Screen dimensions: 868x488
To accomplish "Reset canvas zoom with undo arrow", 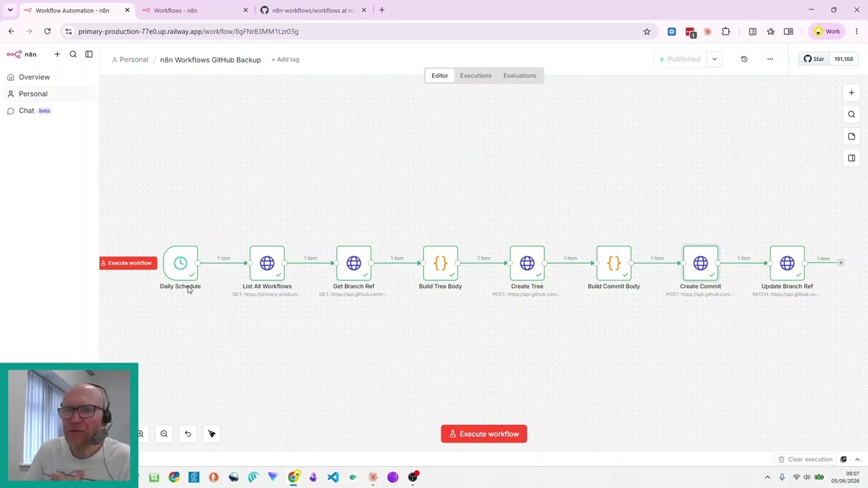I will (188, 434).
